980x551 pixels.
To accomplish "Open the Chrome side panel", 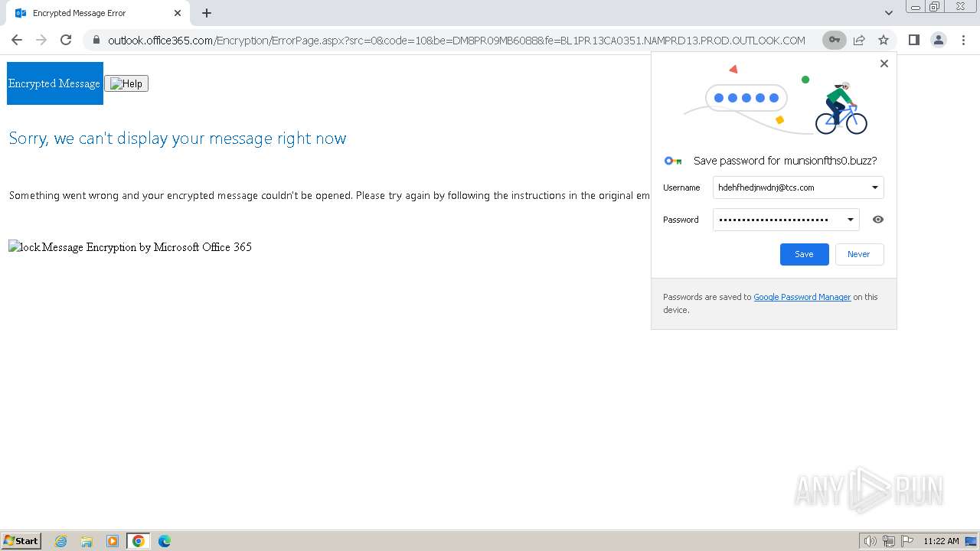I will pyautogui.click(x=914, y=40).
